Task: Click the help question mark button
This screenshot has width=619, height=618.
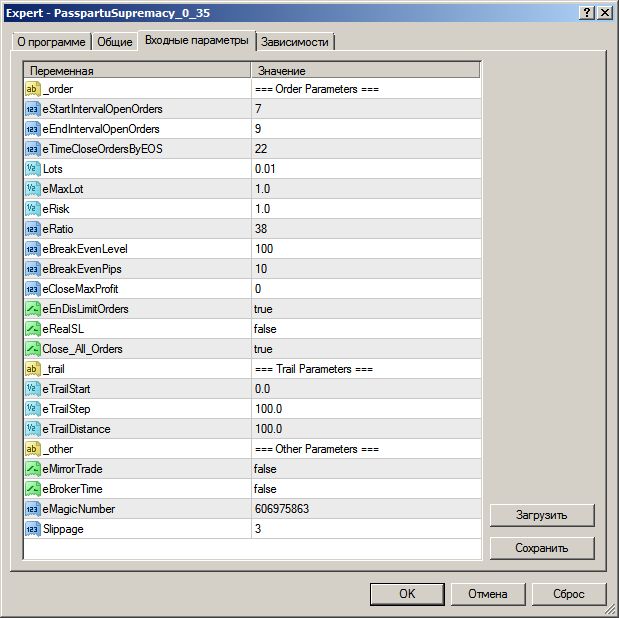Action: [587, 13]
